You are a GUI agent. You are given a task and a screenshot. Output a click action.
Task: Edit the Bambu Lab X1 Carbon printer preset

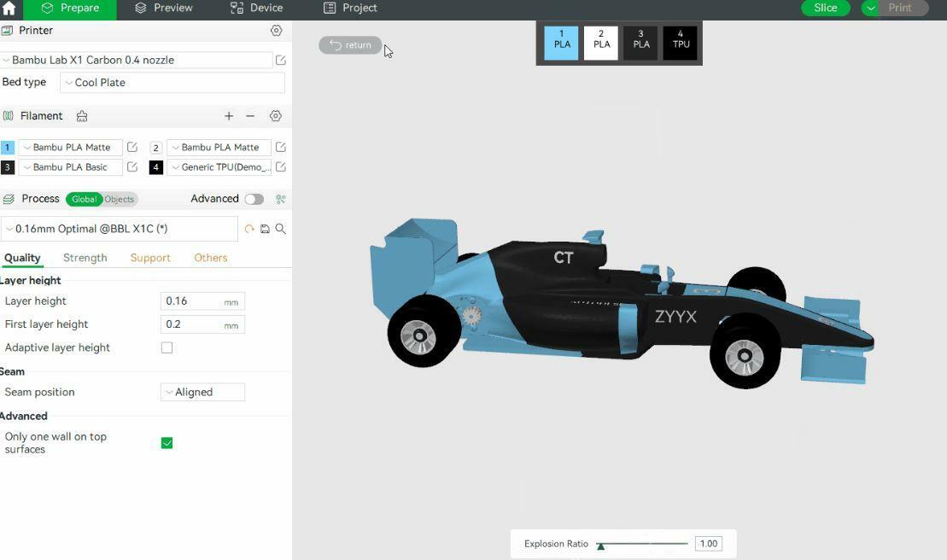tap(280, 61)
